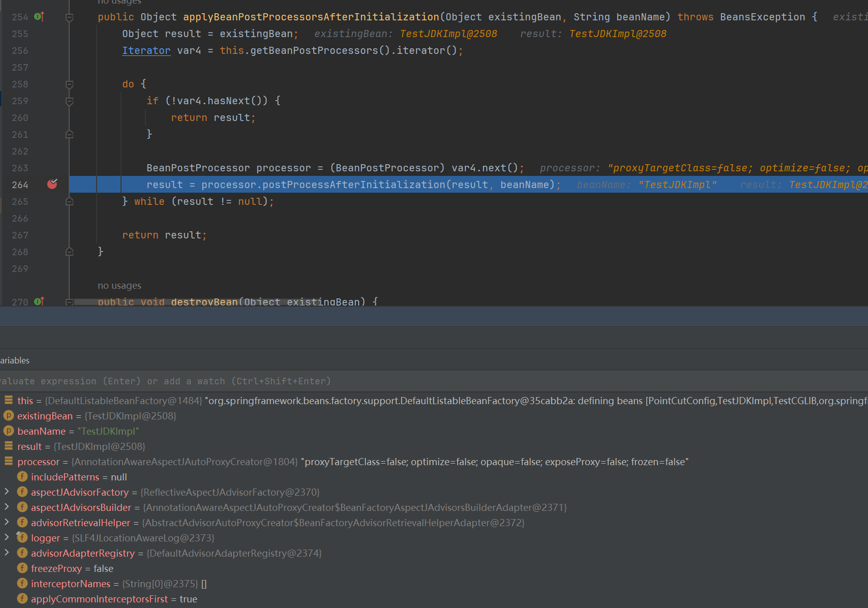The height and width of the screenshot is (608, 868).
Task: Click the advisorRetrievalHelper field icon
Action: click(22, 522)
